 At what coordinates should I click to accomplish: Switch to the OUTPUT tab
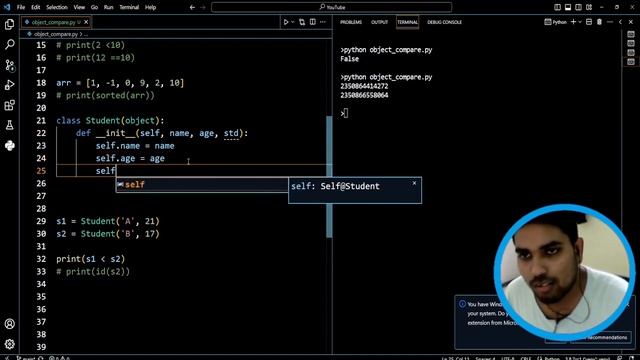(379, 22)
